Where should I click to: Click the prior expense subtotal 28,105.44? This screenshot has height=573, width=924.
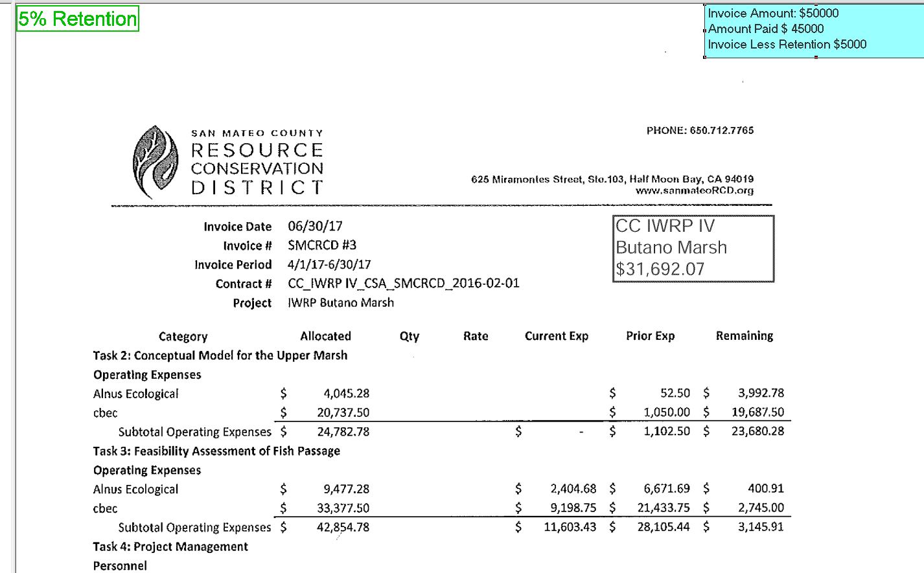pos(664,527)
